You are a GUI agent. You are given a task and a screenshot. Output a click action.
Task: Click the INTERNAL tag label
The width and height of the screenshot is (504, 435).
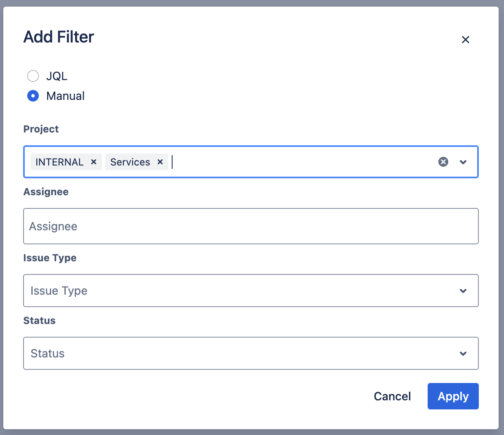(x=59, y=162)
